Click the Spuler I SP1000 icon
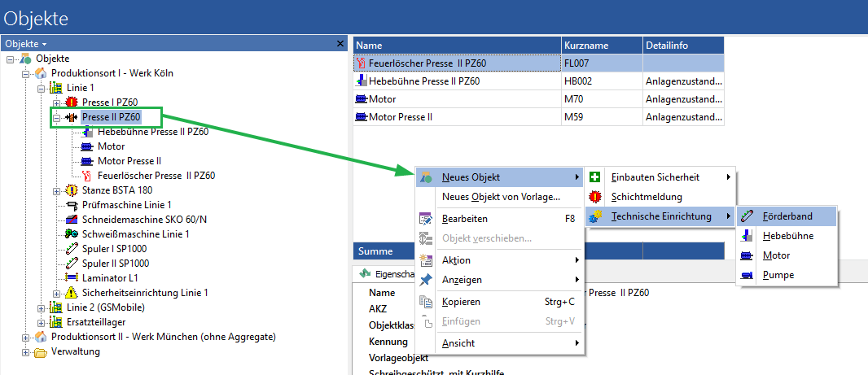The height and width of the screenshot is (375, 868). point(72,249)
